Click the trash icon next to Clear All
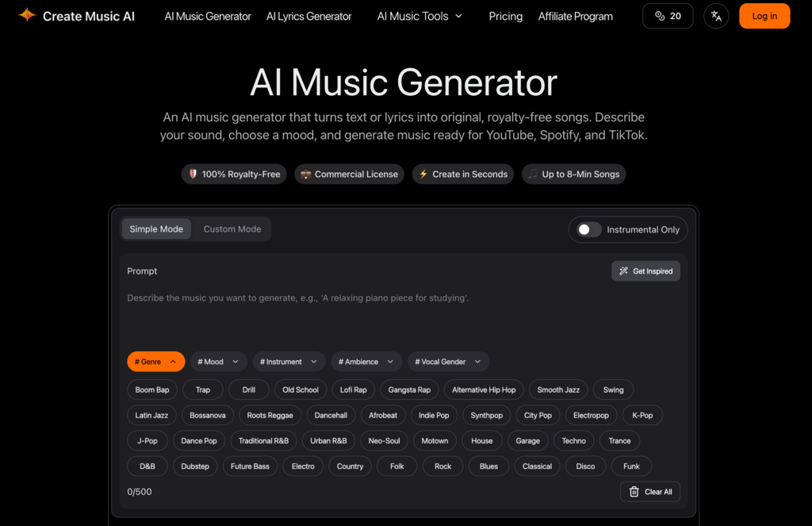The height and width of the screenshot is (526, 812). pos(632,491)
